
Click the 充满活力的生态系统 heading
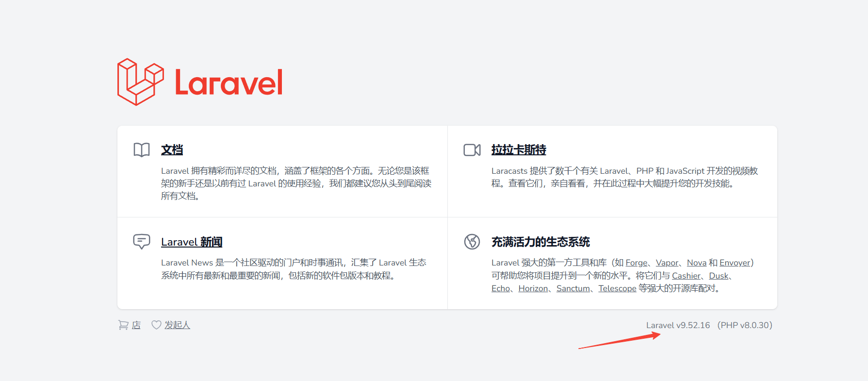[540, 242]
